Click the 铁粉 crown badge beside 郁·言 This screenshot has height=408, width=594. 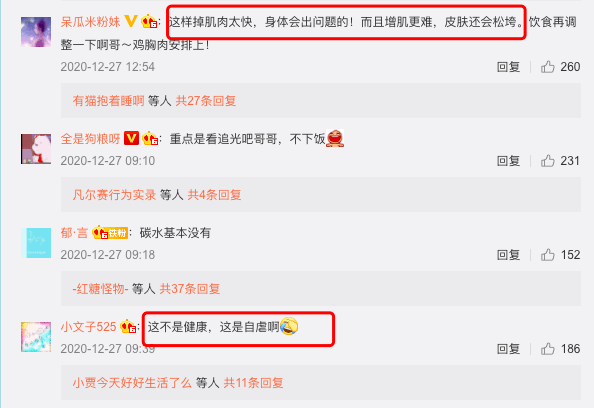pyautogui.click(x=110, y=232)
